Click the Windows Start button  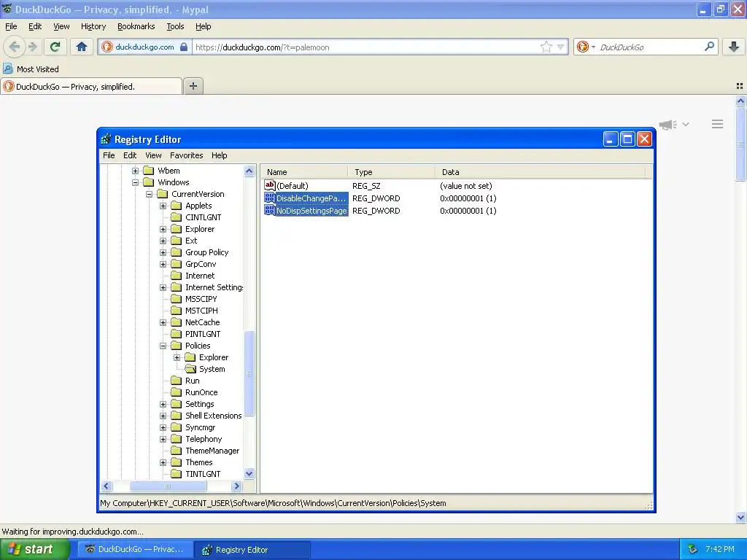(34, 550)
